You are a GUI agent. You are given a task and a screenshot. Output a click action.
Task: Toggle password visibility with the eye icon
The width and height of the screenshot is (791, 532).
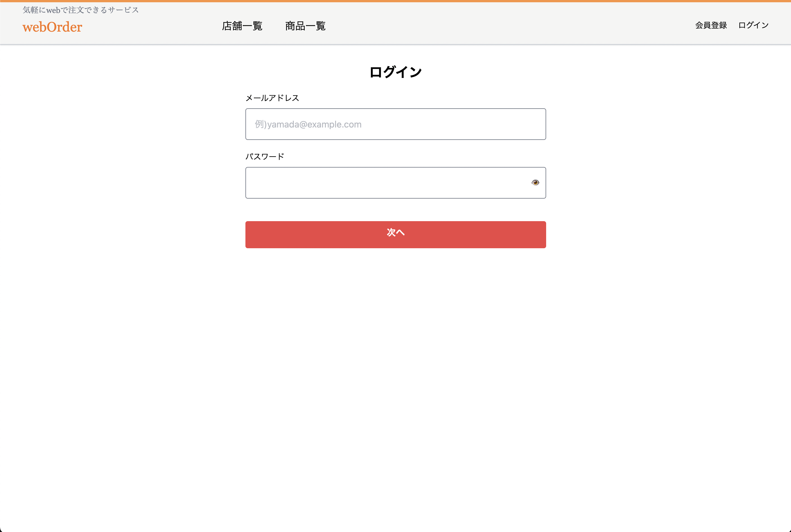click(535, 183)
